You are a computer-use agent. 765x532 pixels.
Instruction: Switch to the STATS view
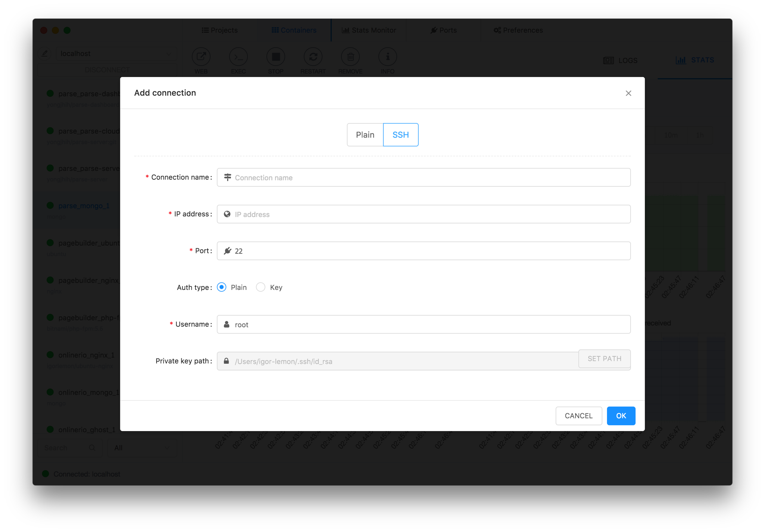(695, 60)
